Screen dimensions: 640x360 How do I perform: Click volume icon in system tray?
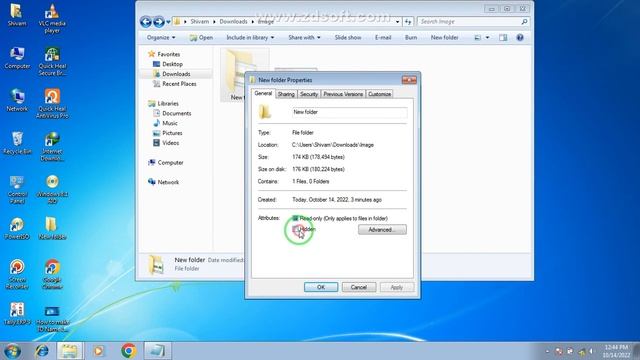[x=591, y=351]
